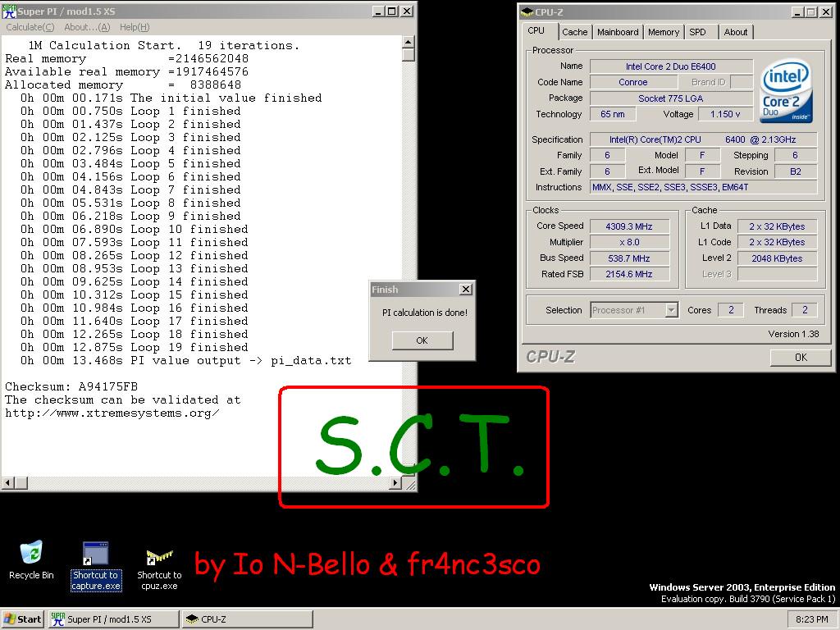This screenshot has width=840, height=630.
Task: Maximize the Super PI window
Action: coord(392,11)
